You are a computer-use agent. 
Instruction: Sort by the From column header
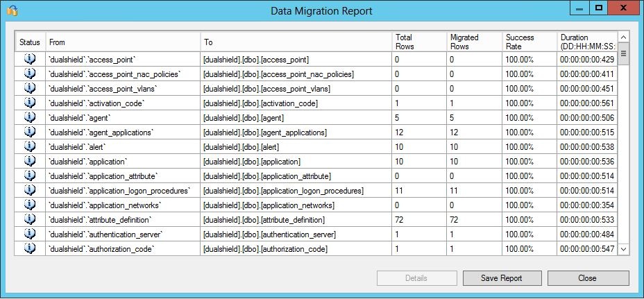click(123, 42)
